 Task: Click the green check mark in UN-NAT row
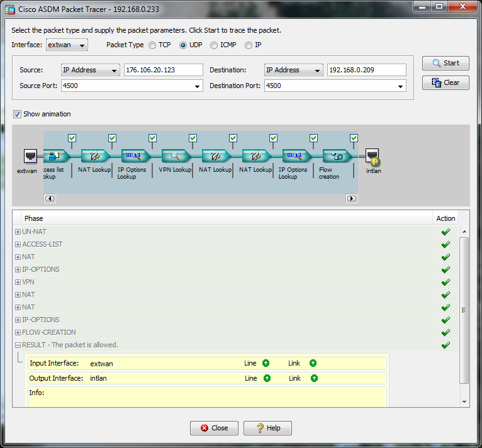[x=446, y=232]
